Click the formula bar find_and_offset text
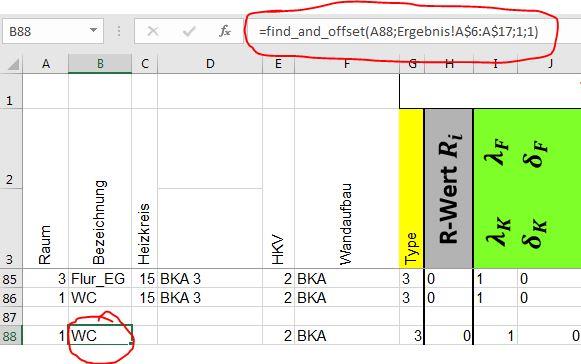This screenshot has height=364, width=581. [x=398, y=32]
